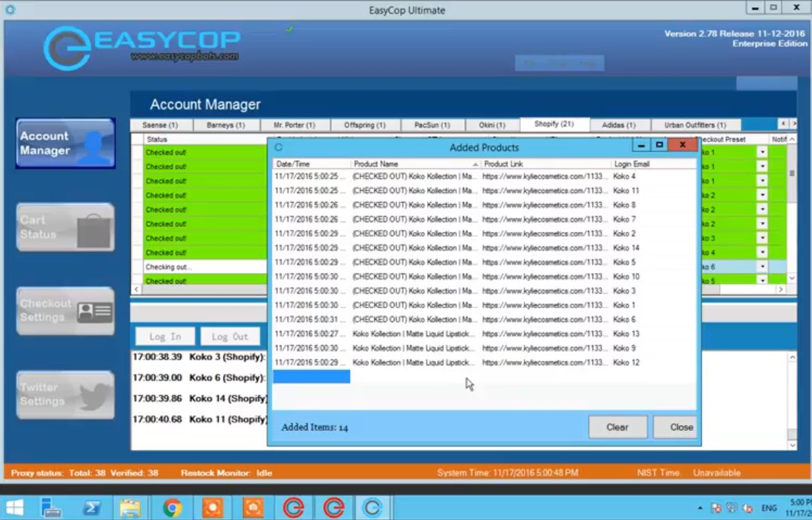Screen dimensions: 812x520
Task: Click accounts grid horizontal scroll-left arrow
Action: click(x=137, y=290)
